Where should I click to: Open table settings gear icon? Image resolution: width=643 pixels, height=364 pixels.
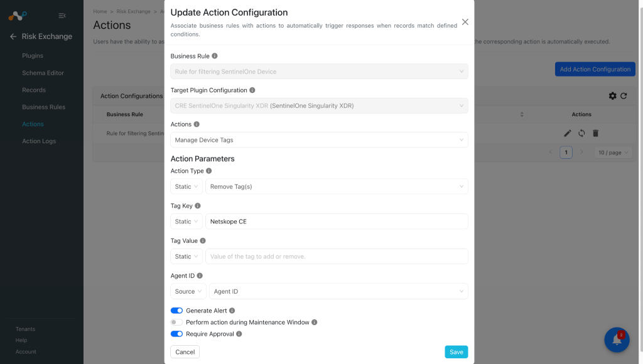(613, 96)
